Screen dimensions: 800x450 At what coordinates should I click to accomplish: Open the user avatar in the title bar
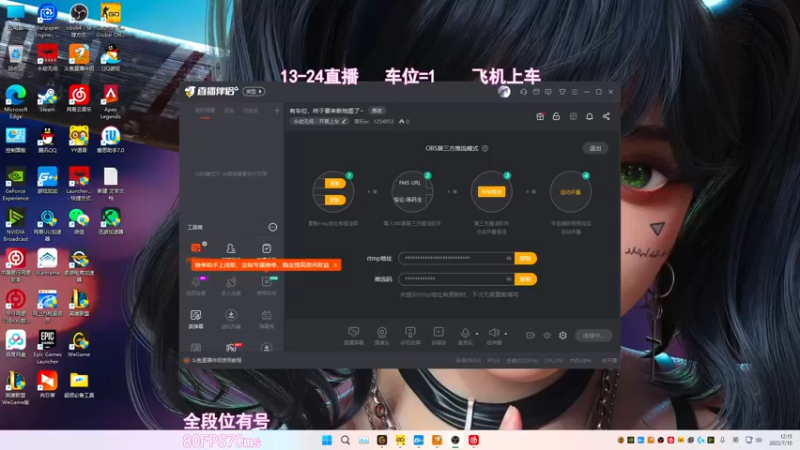pos(504,92)
